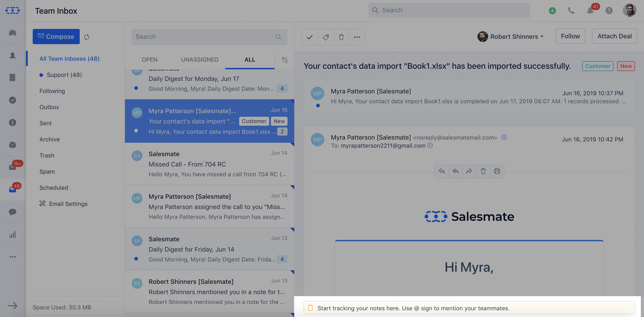This screenshot has width=644, height=317.
Task: Click the refresh icon beside Compose
Action: tap(87, 37)
